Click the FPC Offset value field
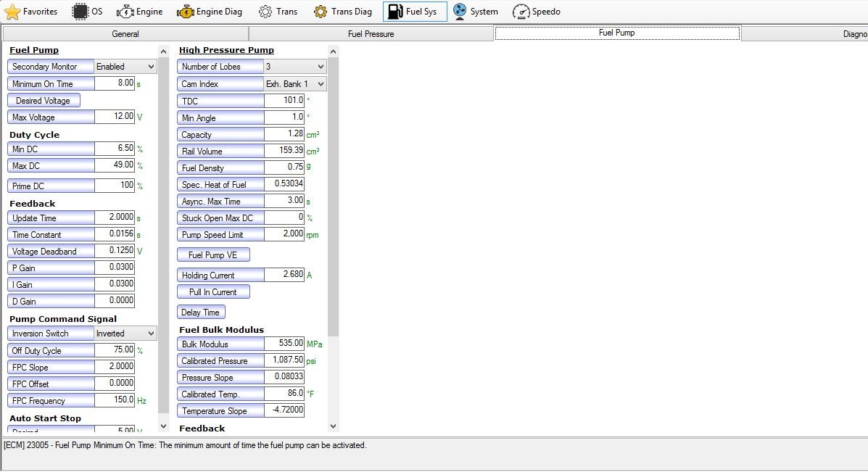The height and width of the screenshot is (472, 868). coord(115,384)
